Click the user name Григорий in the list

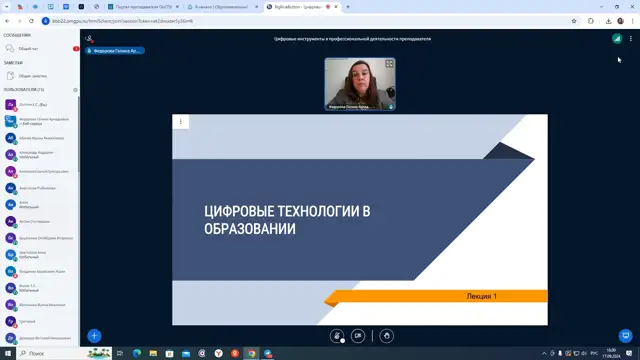pyautogui.click(x=27, y=322)
